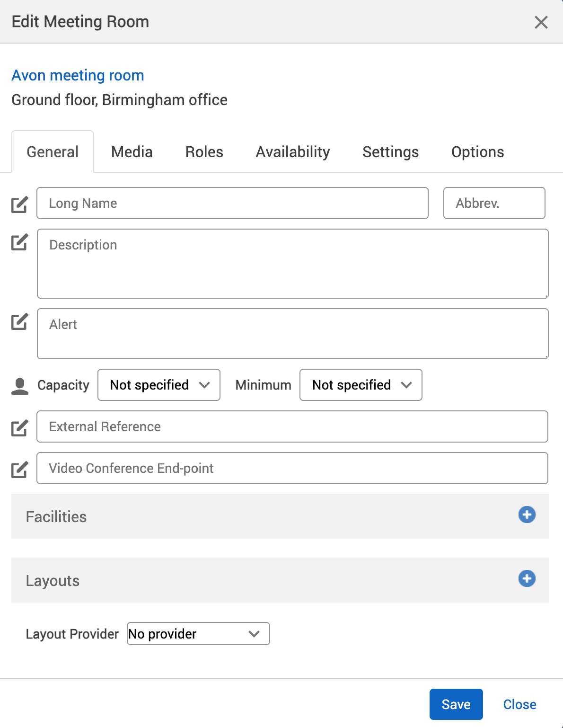Click inside the Abbrev. field
The width and height of the screenshot is (563, 728).
pyautogui.click(x=494, y=203)
